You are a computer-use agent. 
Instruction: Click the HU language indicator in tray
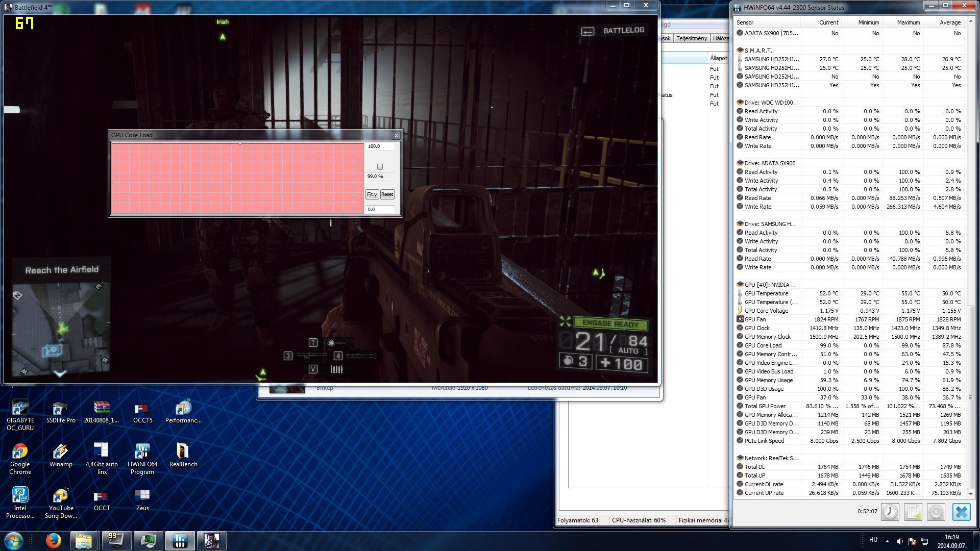point(873,540)
